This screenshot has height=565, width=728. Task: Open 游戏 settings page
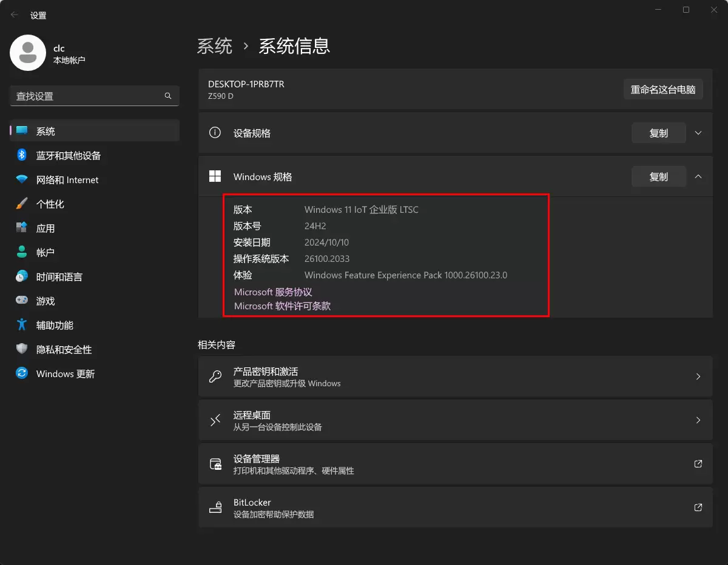click(x=95, y=301)
